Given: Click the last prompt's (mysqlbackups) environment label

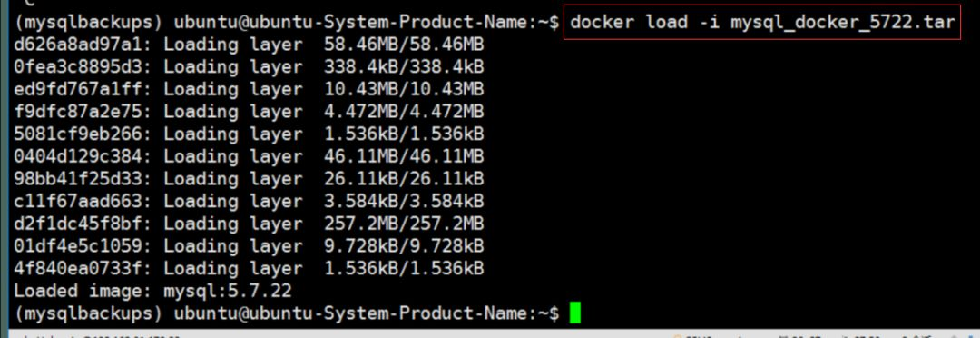Looking at the screenshot, I should coord(88,313).
